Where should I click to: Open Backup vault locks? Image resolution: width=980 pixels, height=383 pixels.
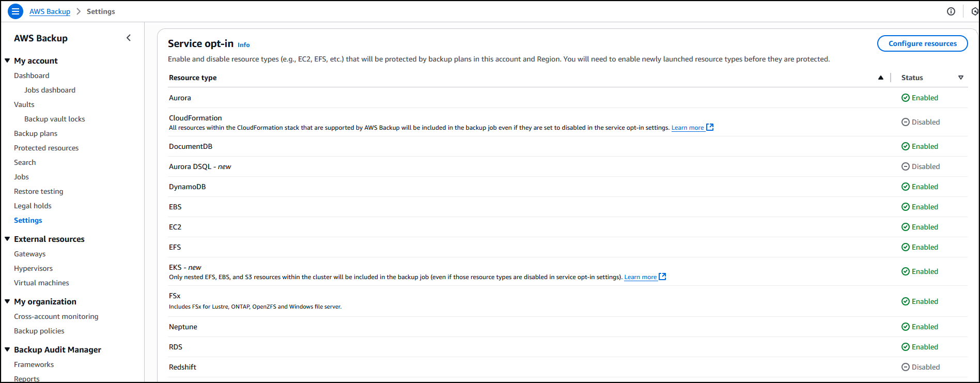click(55, 119)
